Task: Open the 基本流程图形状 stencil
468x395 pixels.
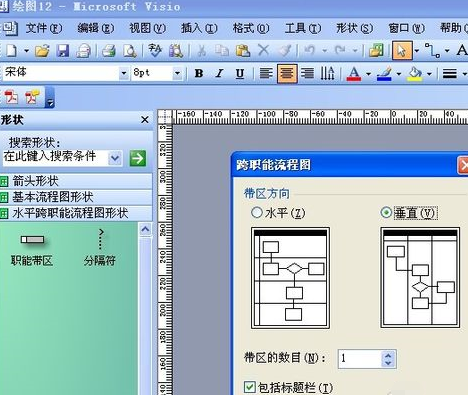Action: [76, 197]
